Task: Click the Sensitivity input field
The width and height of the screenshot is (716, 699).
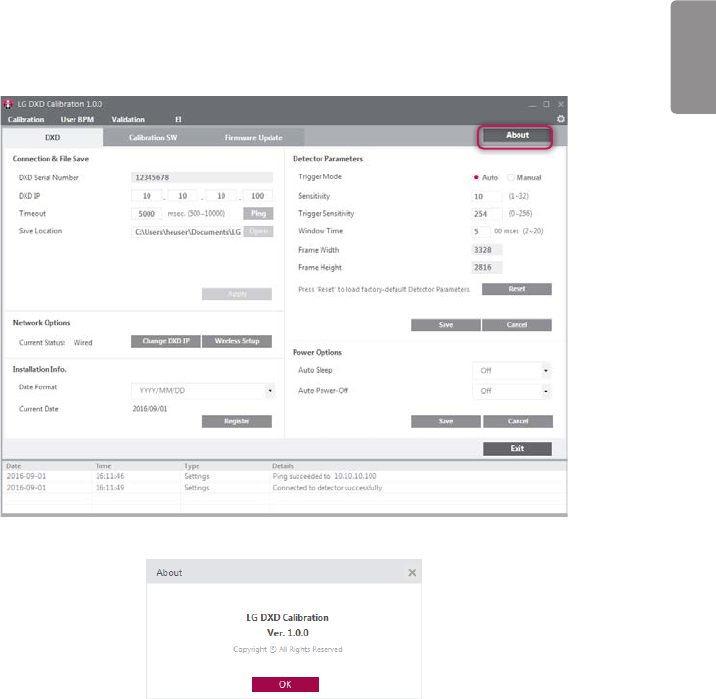Action: click(x=487, y=196)
